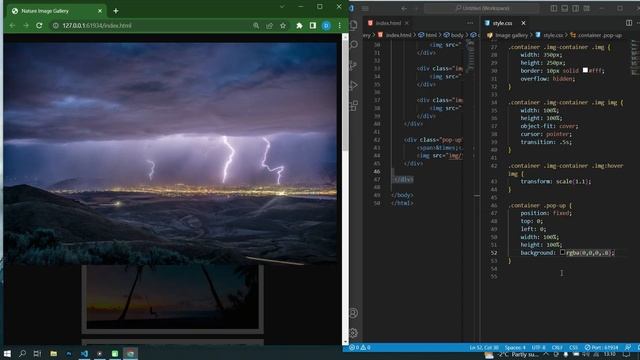
Task: Click body element in breadcrumb
Action: [x=454, y=35]
